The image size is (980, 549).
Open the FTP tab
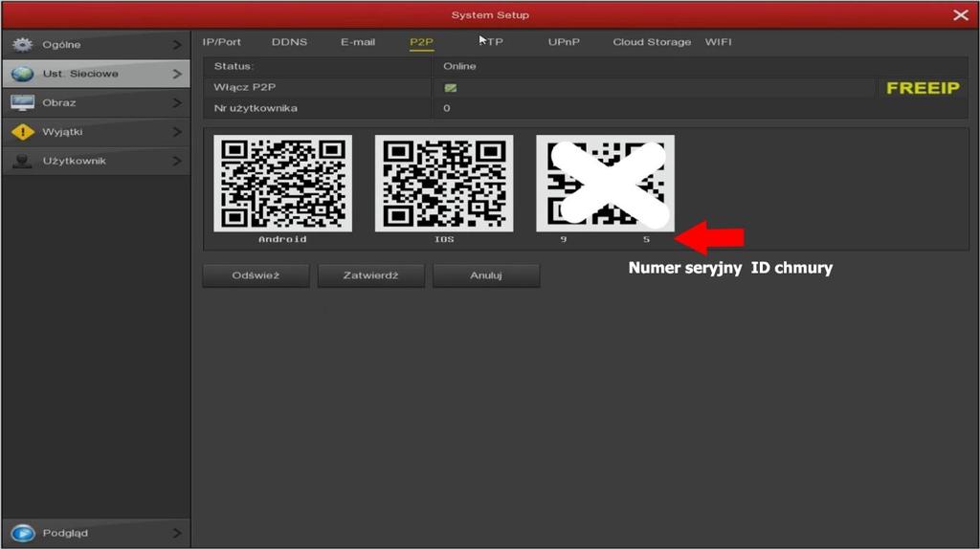point(491,42)
